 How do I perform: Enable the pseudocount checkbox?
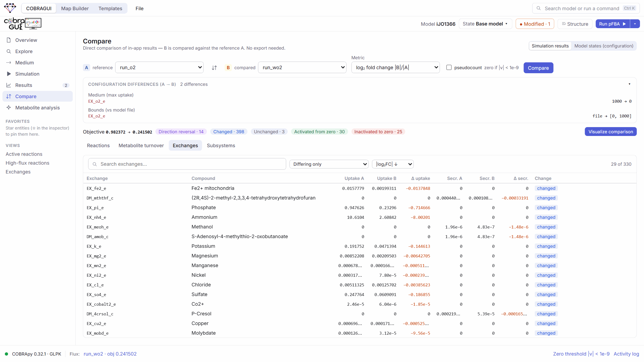[x=449, y=68]
